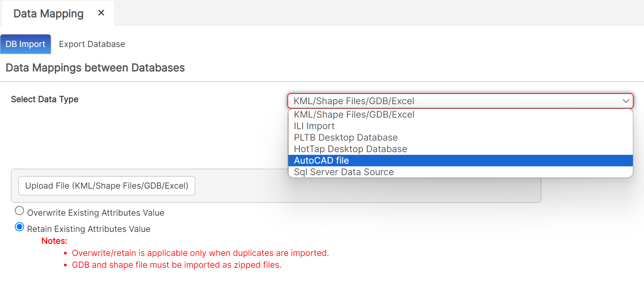This screenshot has width=644, height=287.
Task: Close the Data Mapping tab
Action: [101, 13]
